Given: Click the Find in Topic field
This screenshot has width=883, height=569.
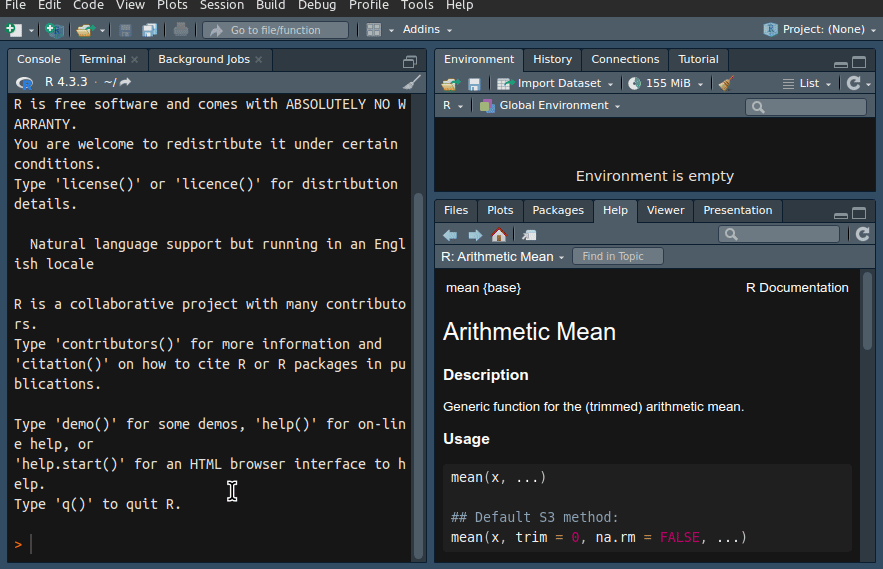Looking at the screenshot, I should click(x=617, y=257).
